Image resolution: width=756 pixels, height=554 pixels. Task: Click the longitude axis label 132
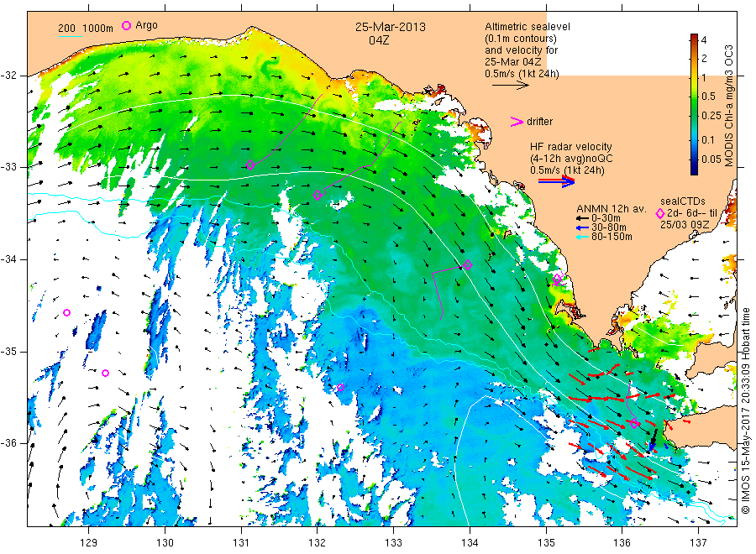tap(318, 543)
